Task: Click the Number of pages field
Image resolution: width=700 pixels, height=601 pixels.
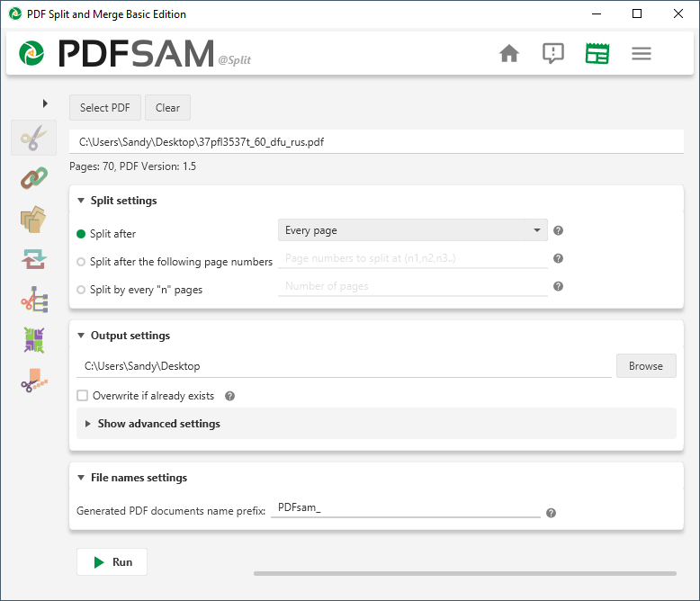Action: coord(412,286)
